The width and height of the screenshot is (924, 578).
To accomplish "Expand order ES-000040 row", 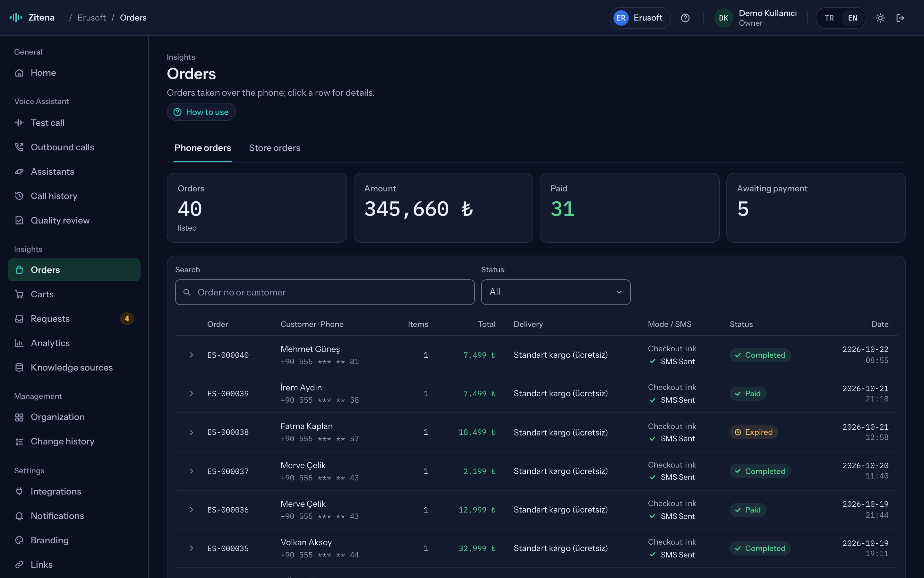I will [x=191, y=355].
